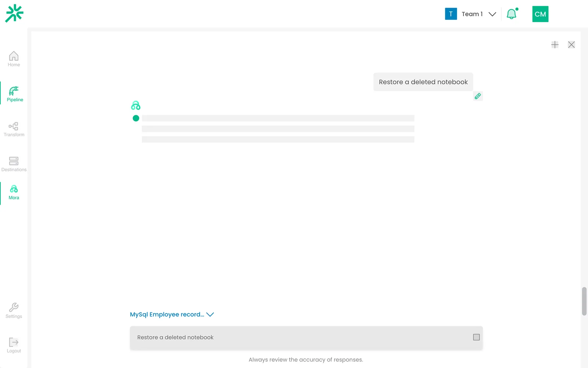Click the blue T team badge

[x=451, y=14]
